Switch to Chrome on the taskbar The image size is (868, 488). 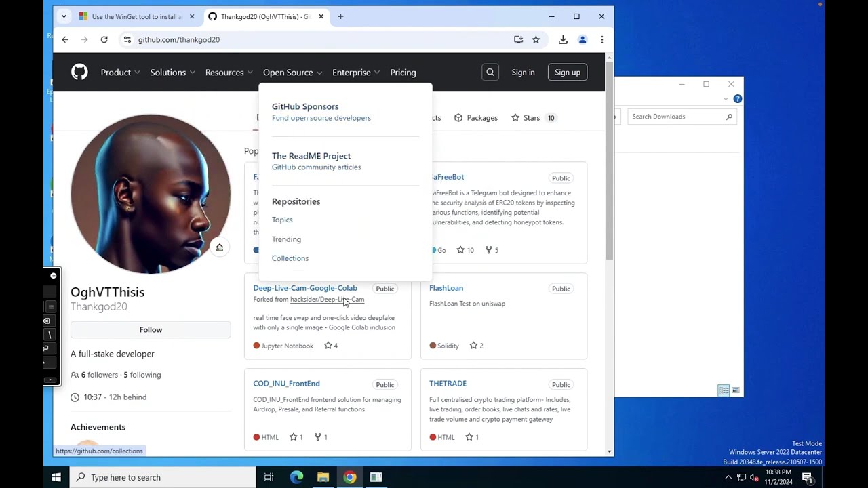(x=349, y=477)
